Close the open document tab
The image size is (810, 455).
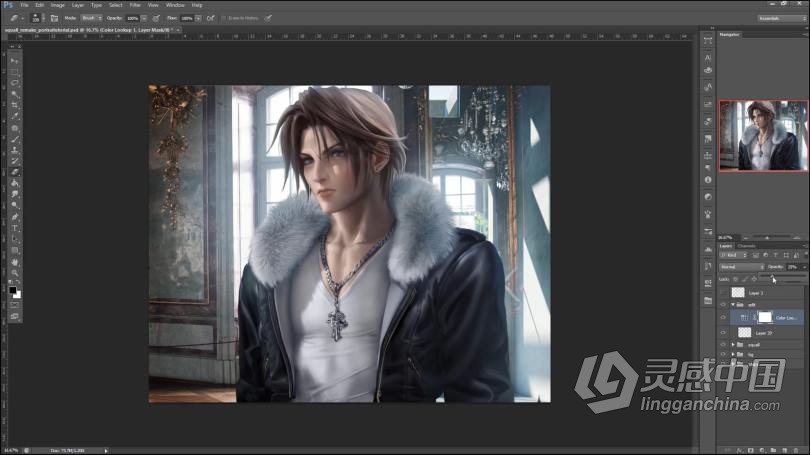[x=178, y=30]
